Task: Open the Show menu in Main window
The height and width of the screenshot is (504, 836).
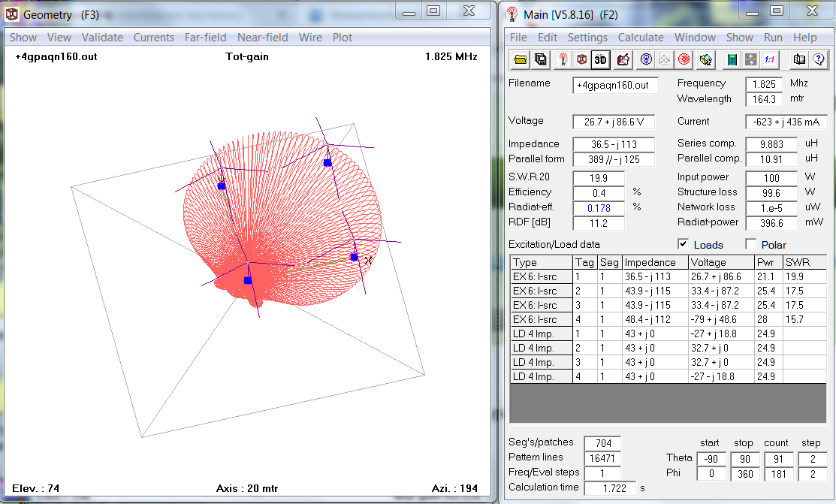Action: click(740, 38)
